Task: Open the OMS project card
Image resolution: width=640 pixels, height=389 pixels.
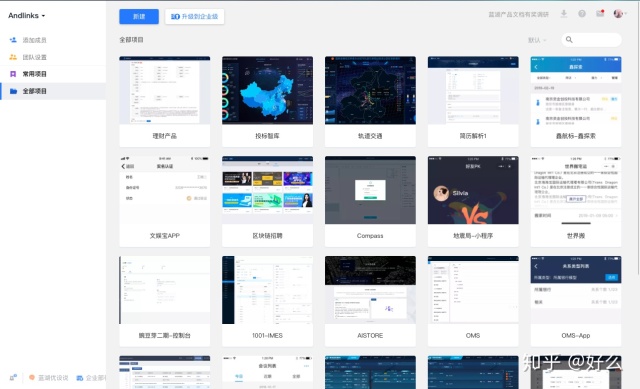Action: tap(473, 301)
